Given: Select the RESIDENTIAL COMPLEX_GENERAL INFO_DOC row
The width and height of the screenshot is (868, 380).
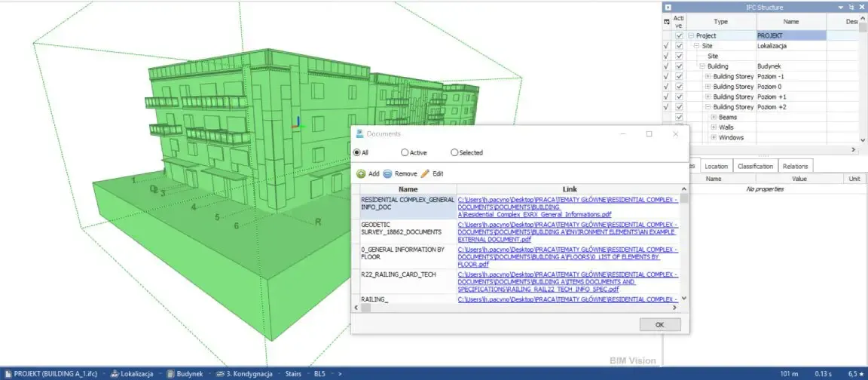Looking at the screenshot, I should click(x=408, y=207).
